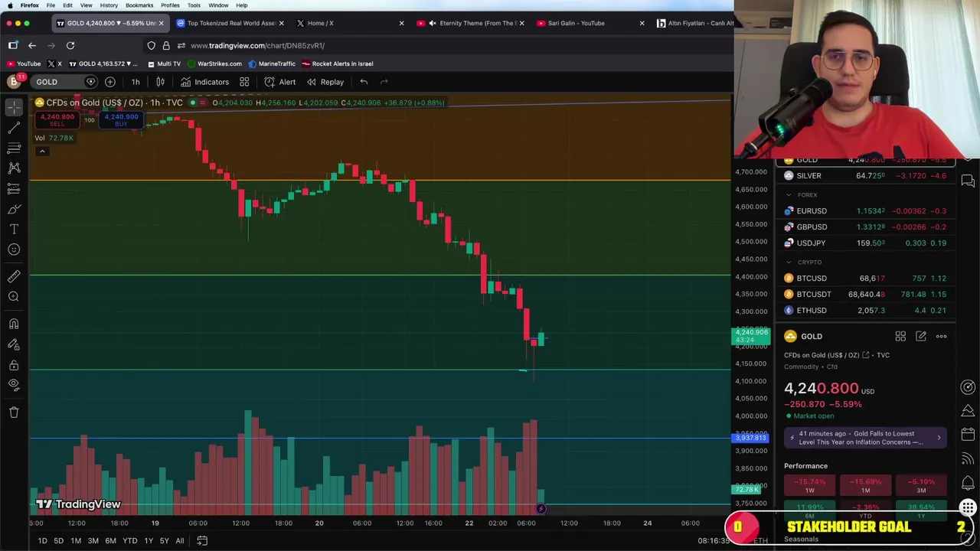Select the 1M time range
980x551 pixels.
76,541
